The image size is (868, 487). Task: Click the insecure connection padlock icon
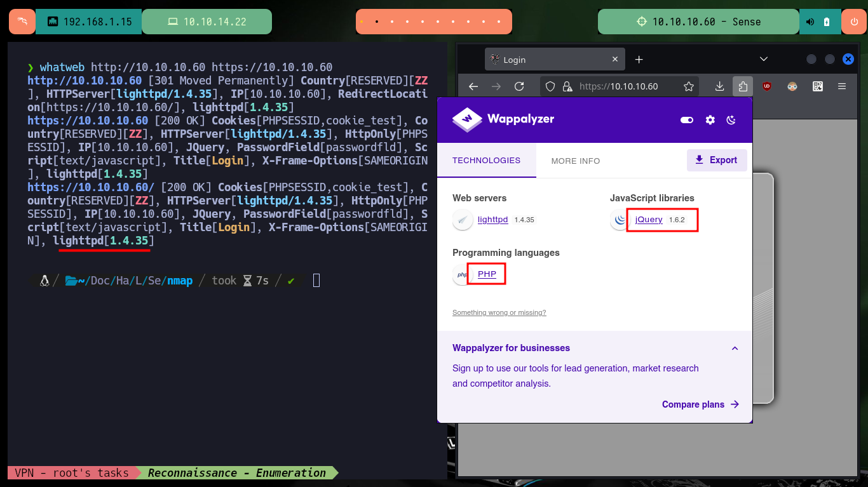coord(567,86)
